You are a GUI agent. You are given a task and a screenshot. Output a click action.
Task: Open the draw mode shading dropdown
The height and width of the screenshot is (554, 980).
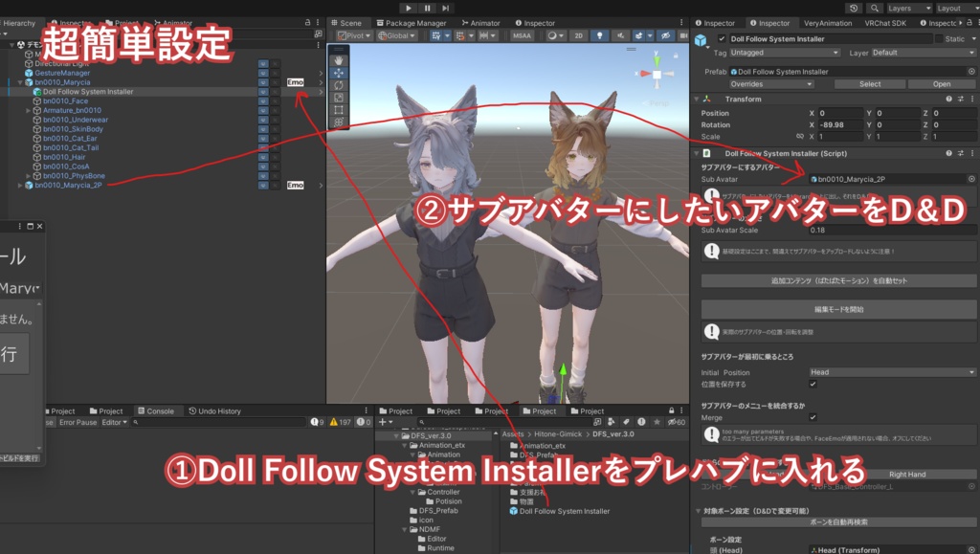click(x=555, y=35)
